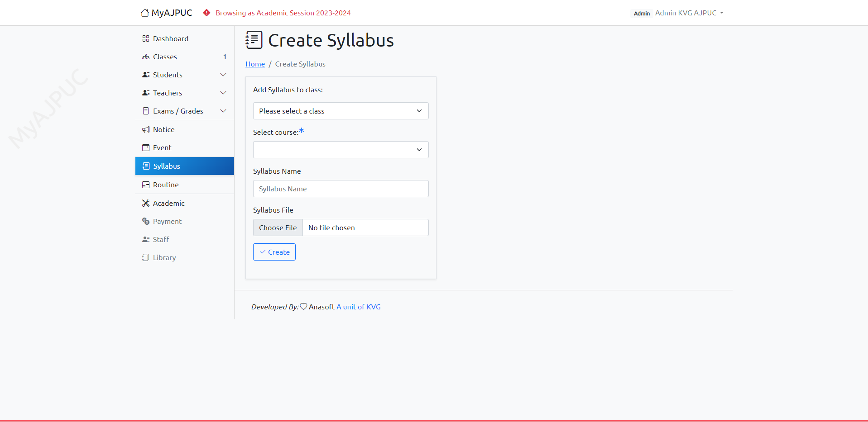Click the Exams / Grades document icon
Image resolution: width=868 pixels, height=422 pixels.
(146, 111)
